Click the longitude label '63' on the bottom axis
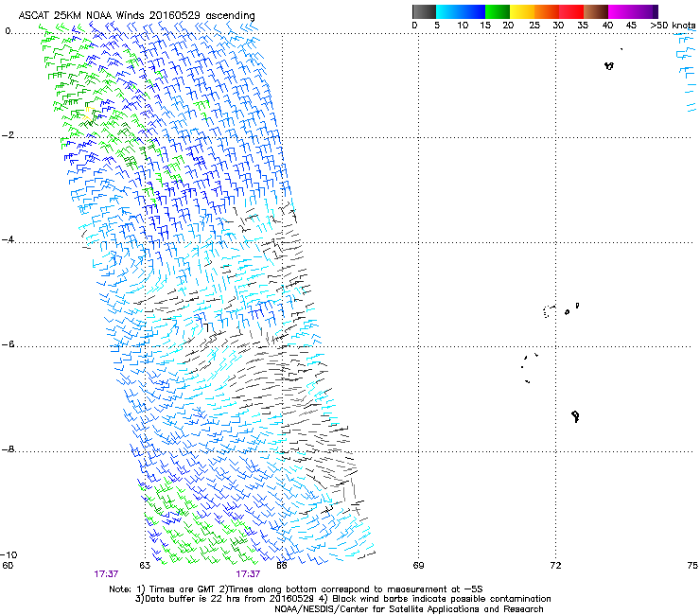Viewport: 700px width, 615px height. [145, 566]
